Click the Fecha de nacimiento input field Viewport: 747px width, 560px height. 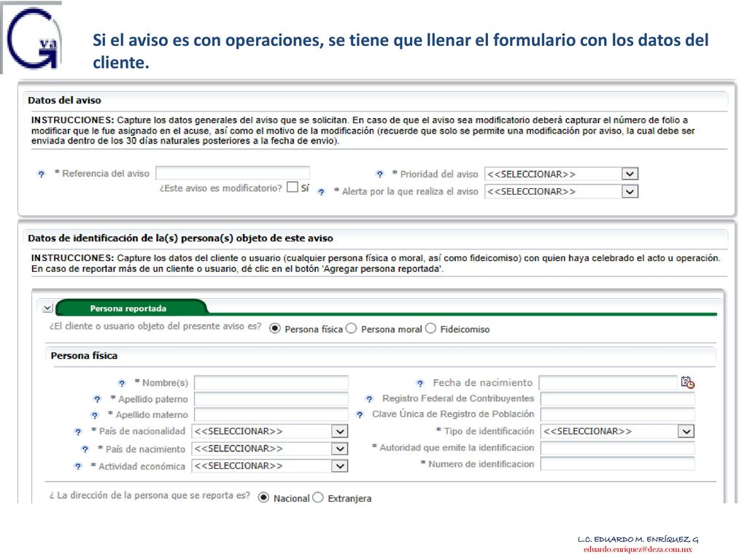[608, 383]
